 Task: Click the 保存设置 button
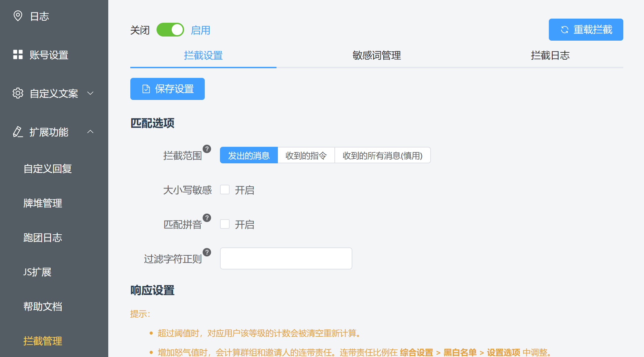click(x=167, y=89)
